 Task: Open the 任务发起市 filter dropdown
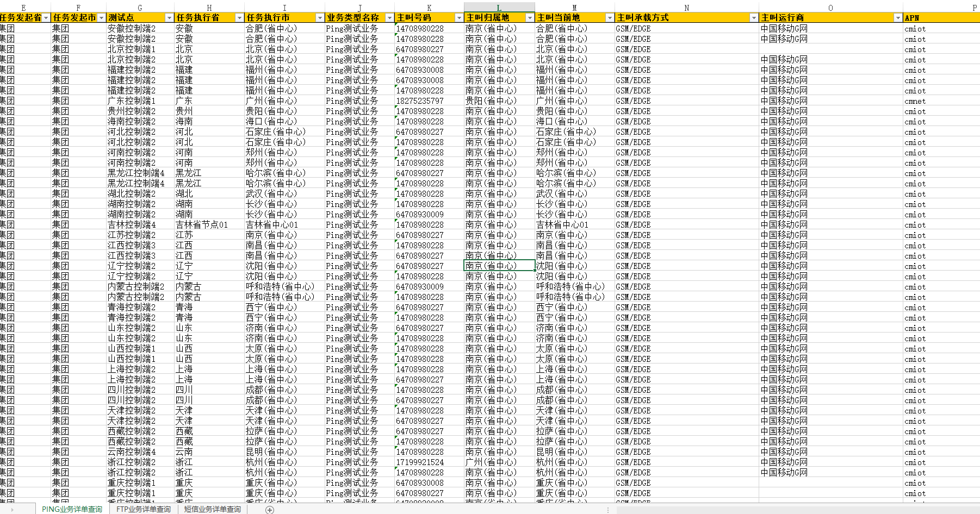[101, 18]
